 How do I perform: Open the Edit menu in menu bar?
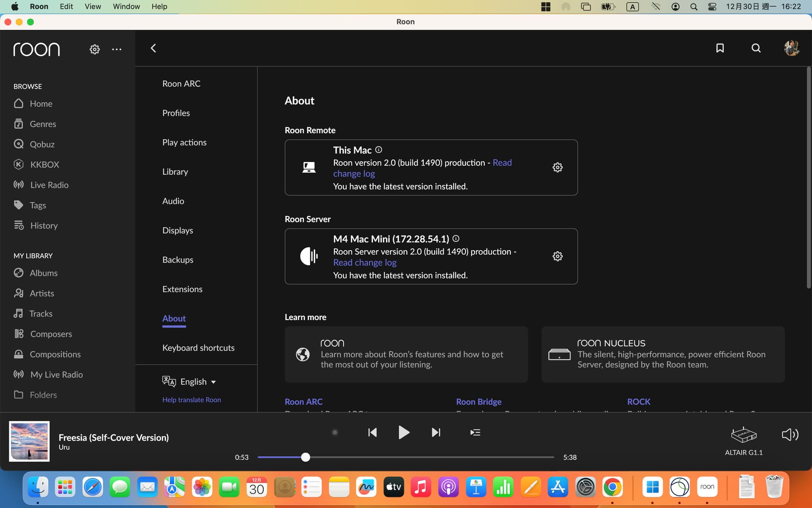click(66, 6)
